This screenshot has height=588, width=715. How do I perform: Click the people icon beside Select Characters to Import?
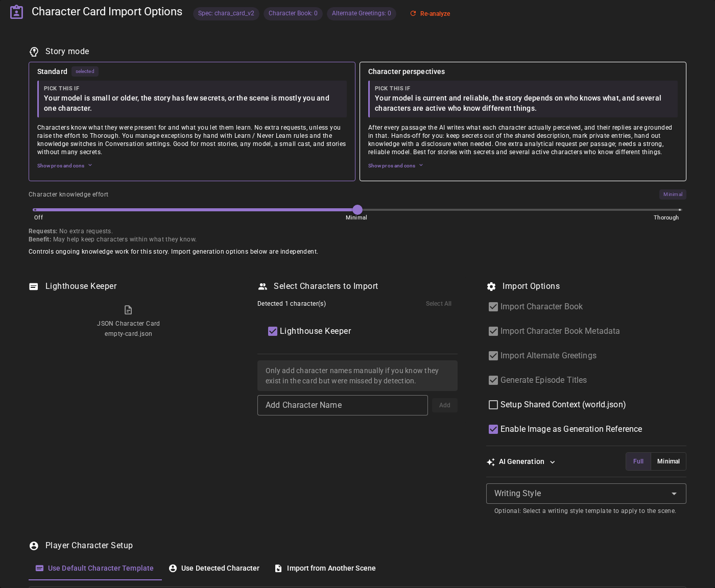263,286
